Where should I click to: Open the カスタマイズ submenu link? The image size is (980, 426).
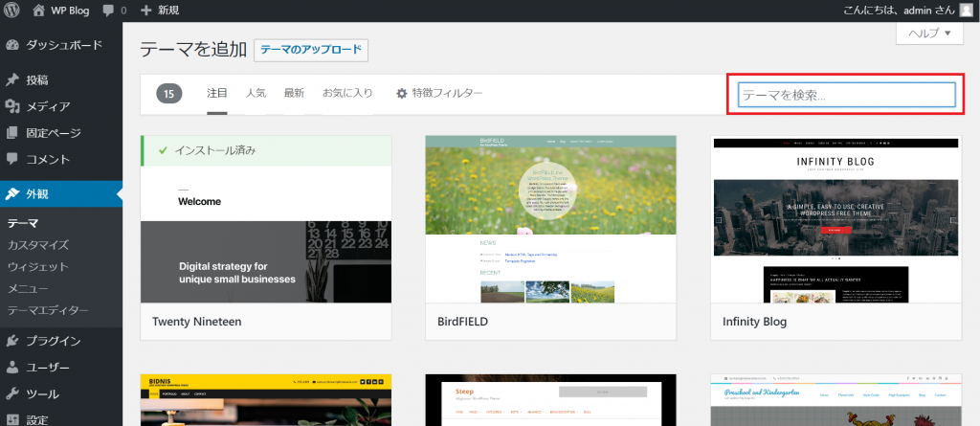pyautogui.click(x=37, y=245)
